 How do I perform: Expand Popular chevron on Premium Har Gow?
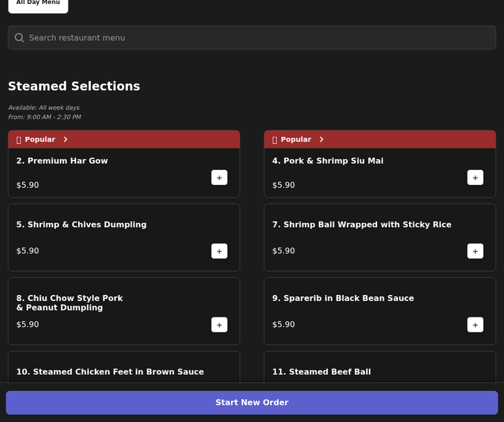coord(65,140)
